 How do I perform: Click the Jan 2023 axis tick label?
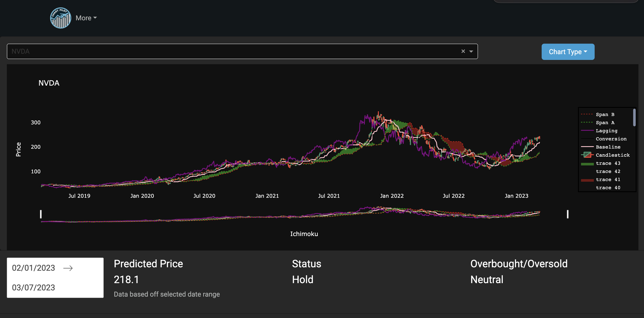tap(516, 196)
